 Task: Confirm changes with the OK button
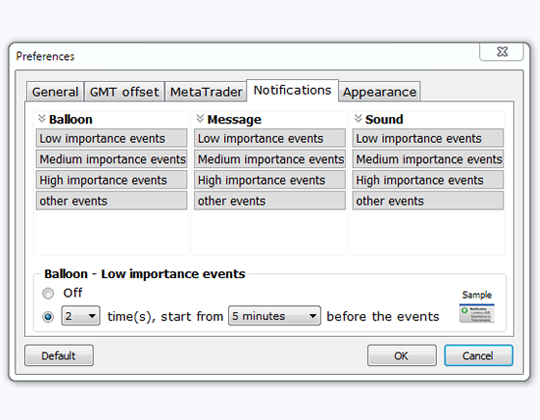pyautogui.click(x=402, y=355)
